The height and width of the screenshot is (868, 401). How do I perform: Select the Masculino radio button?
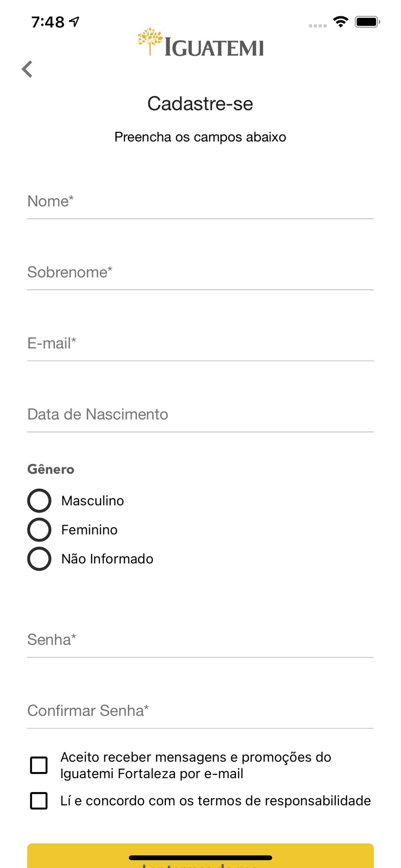tap(39, 500)
